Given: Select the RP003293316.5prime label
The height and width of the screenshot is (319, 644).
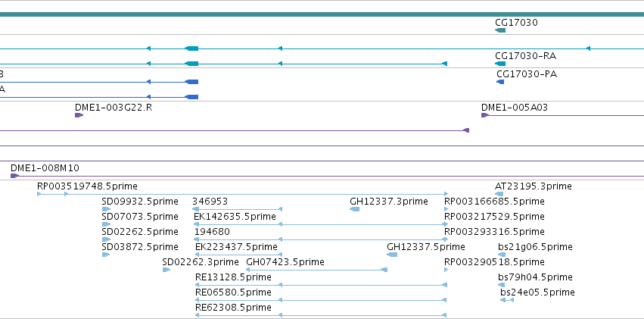Looking at the screenshot, I should click(x=494, y=232).
